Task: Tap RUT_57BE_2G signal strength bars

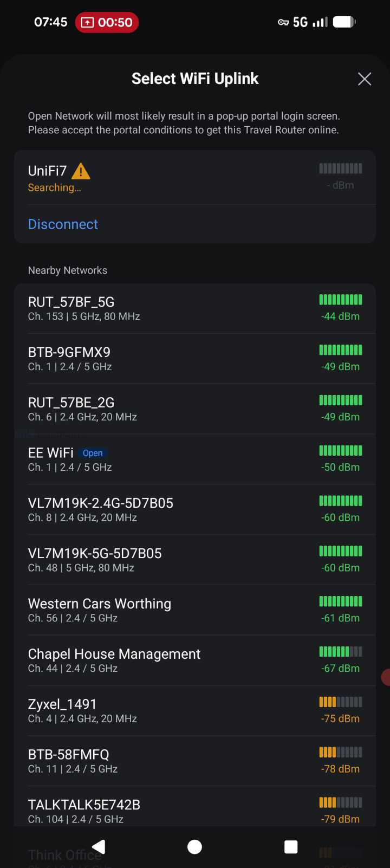Action: pos(341,400)
